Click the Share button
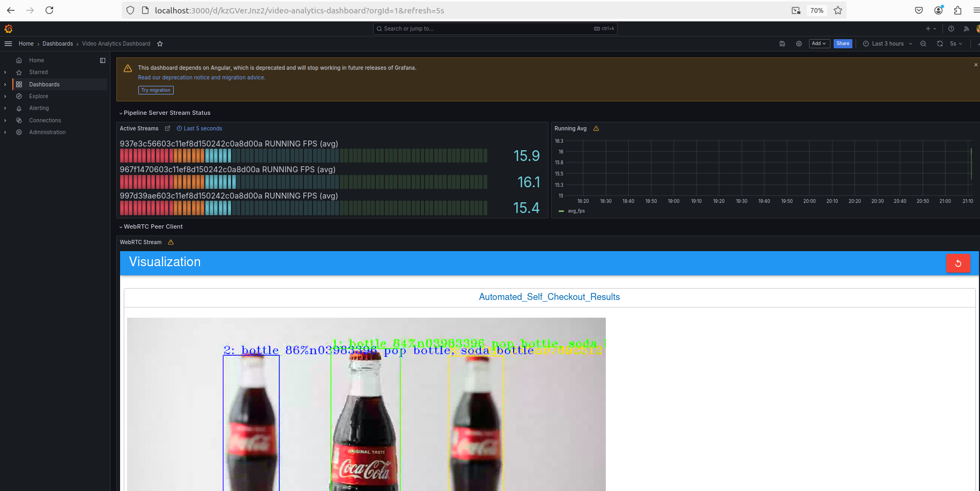Screen dimensions: 980x491 [x=843, y=43]
